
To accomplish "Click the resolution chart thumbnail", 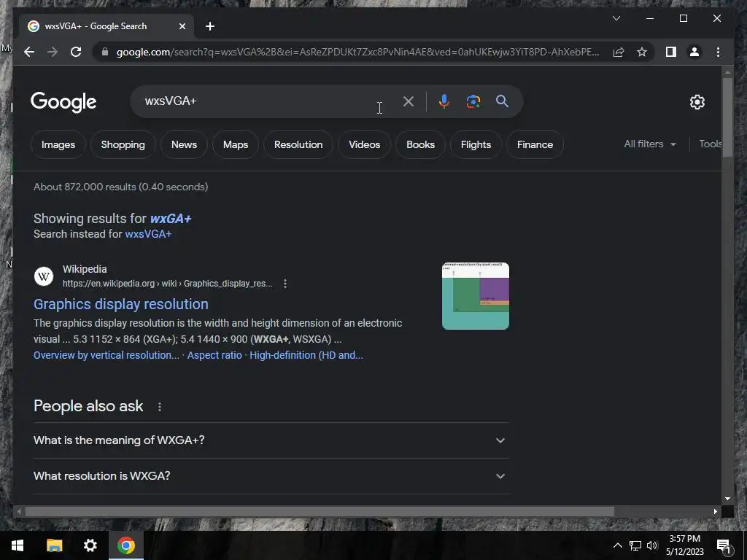I will click(x=476, y=296).
